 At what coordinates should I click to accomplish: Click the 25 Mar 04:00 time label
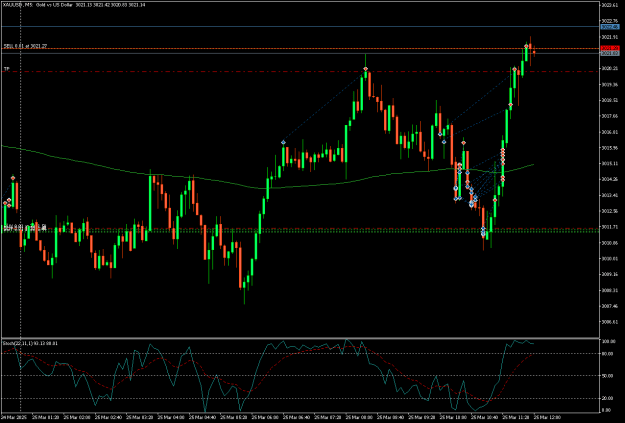(169, 417)
